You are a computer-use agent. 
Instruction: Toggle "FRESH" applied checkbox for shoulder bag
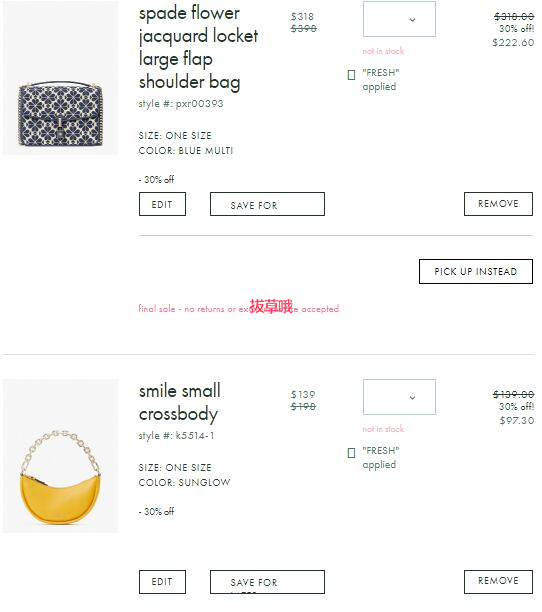coord(351,75)
